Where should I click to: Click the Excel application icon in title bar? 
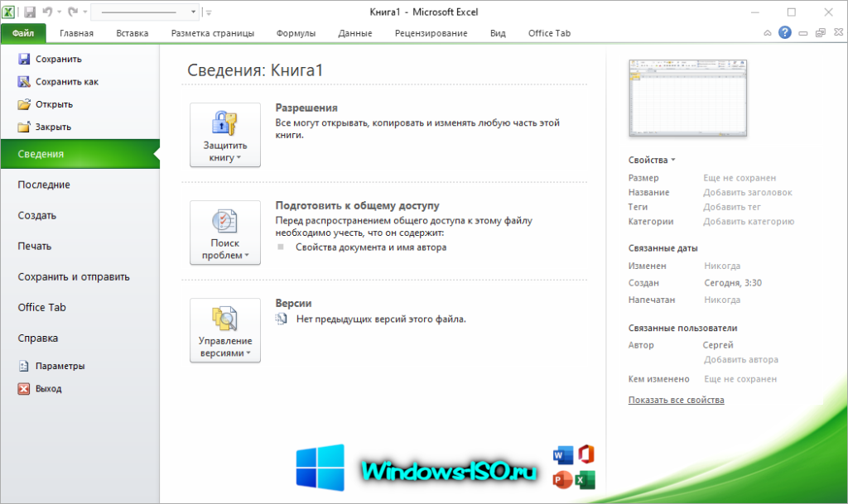pos(8,12)
